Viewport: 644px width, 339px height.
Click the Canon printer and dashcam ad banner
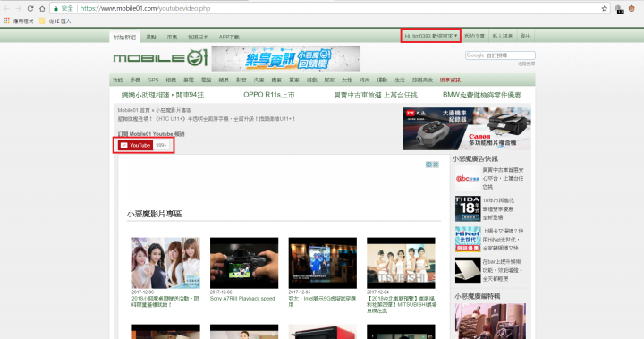click(x=467, y=129)
